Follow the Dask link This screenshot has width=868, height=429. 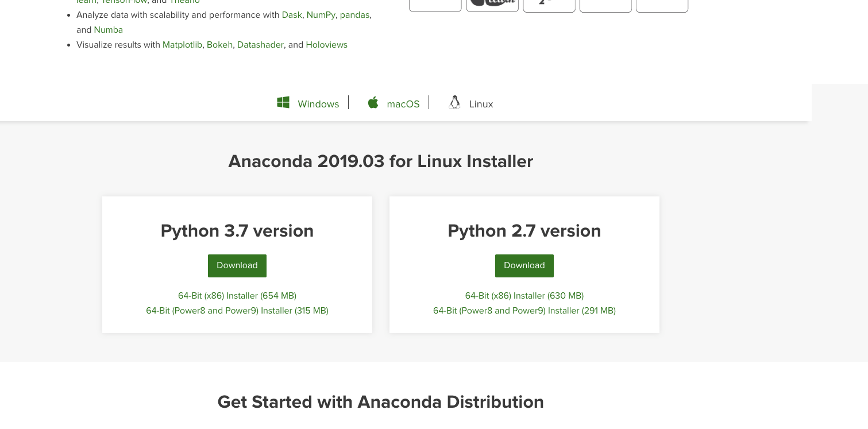tap(292, 15)
